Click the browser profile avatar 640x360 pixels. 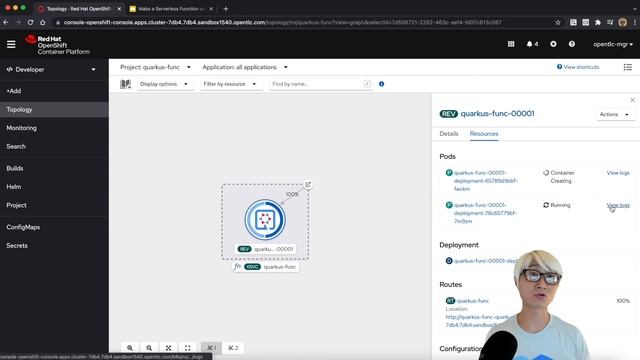622,22
